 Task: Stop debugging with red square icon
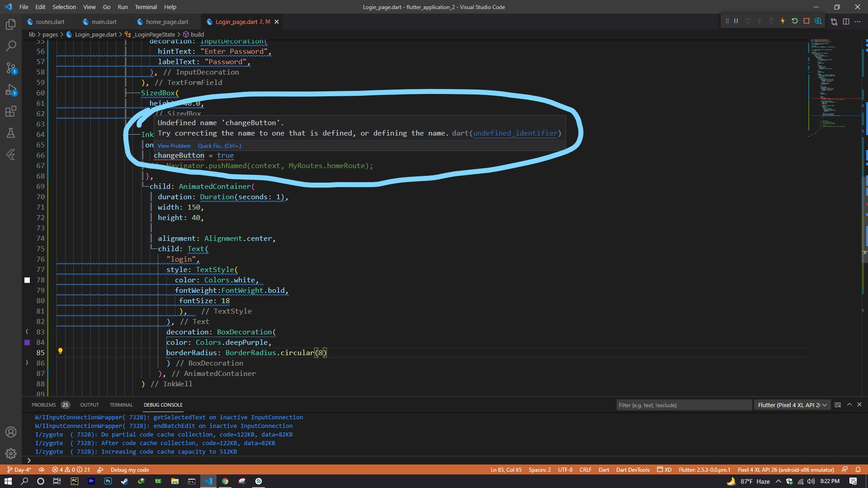[x=806, y=21]
